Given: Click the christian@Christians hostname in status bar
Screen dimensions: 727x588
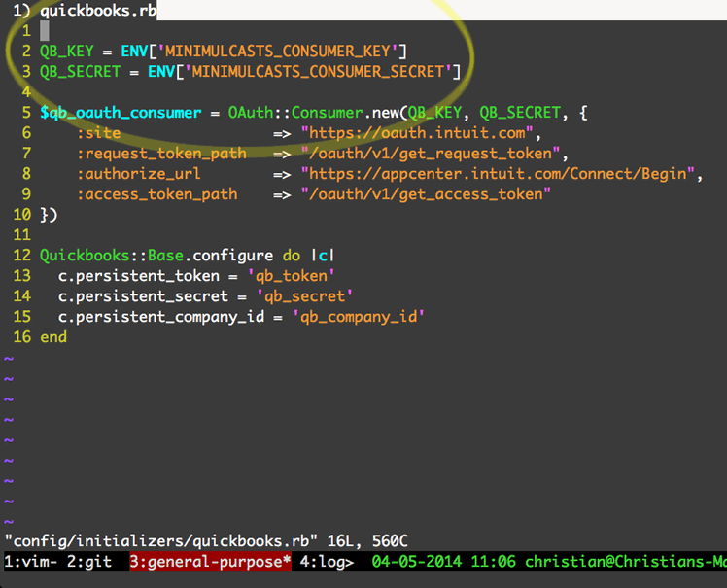Looking at the screenshot, I should [x=626, y=562].
